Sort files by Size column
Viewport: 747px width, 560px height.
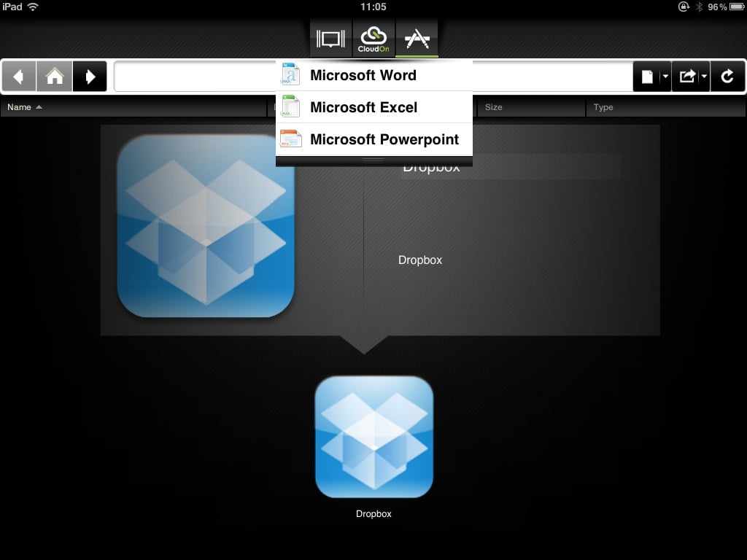coord(531,107)
